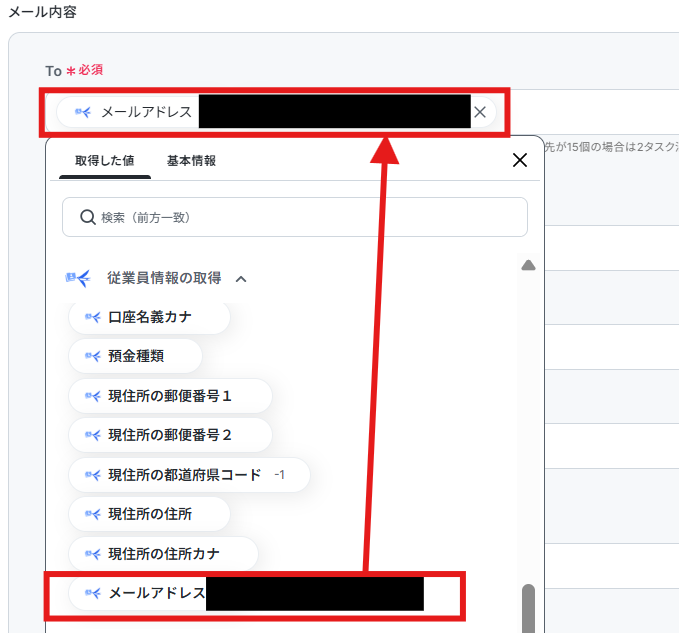Click the 従業員情報の取得 app icon
Image resolution: width=679 pixels, height=633 pixels.
click(78, 278)
